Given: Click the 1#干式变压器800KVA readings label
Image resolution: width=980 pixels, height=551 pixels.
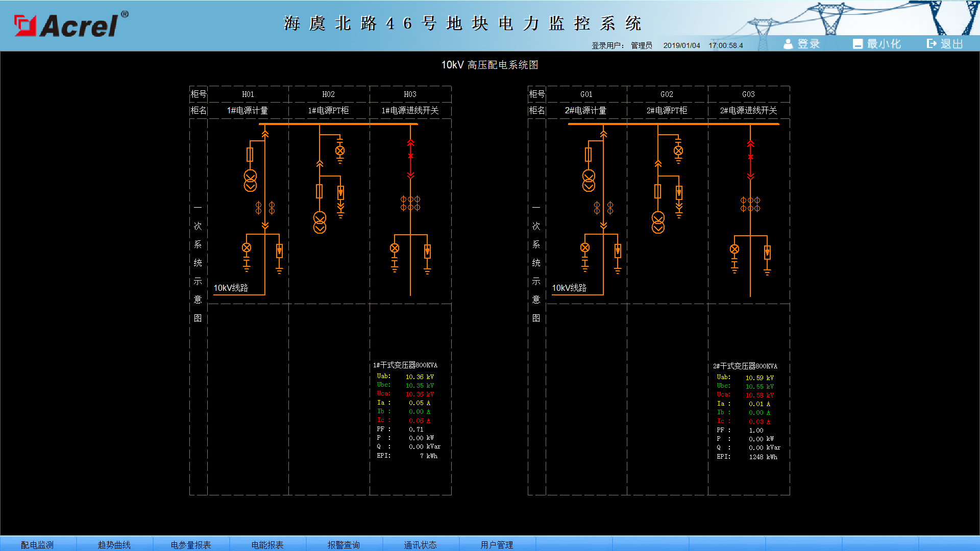Looking at the screenshot, I should (x=405, y=365).
